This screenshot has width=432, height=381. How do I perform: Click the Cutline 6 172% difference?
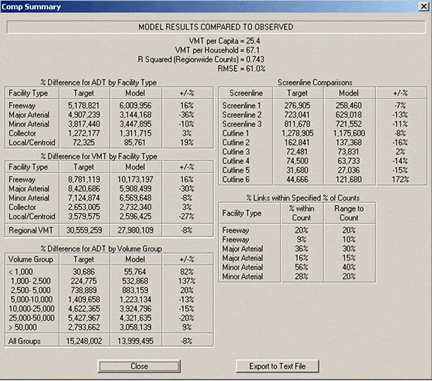point(400,180)
